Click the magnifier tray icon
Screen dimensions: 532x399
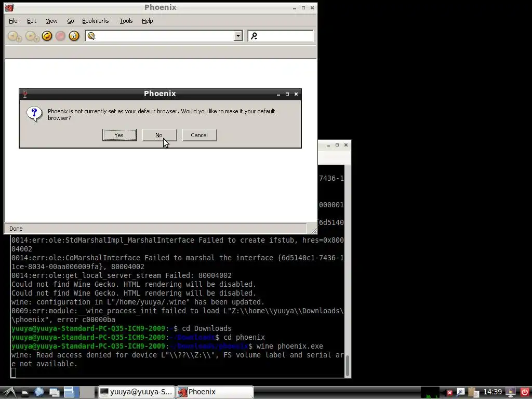tap(460, 392)
